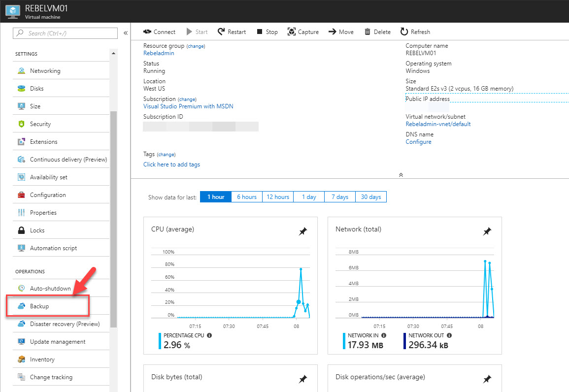Click the Automation script icon
The width and height of the screenshot is (569, 392).
[x=21, y=248]
